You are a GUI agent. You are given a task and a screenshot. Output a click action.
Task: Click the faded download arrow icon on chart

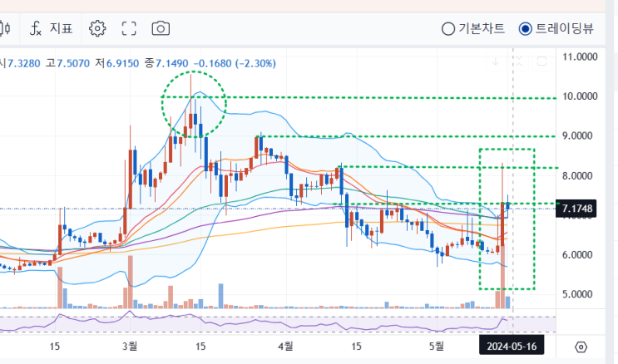click(x=496, y=61)
